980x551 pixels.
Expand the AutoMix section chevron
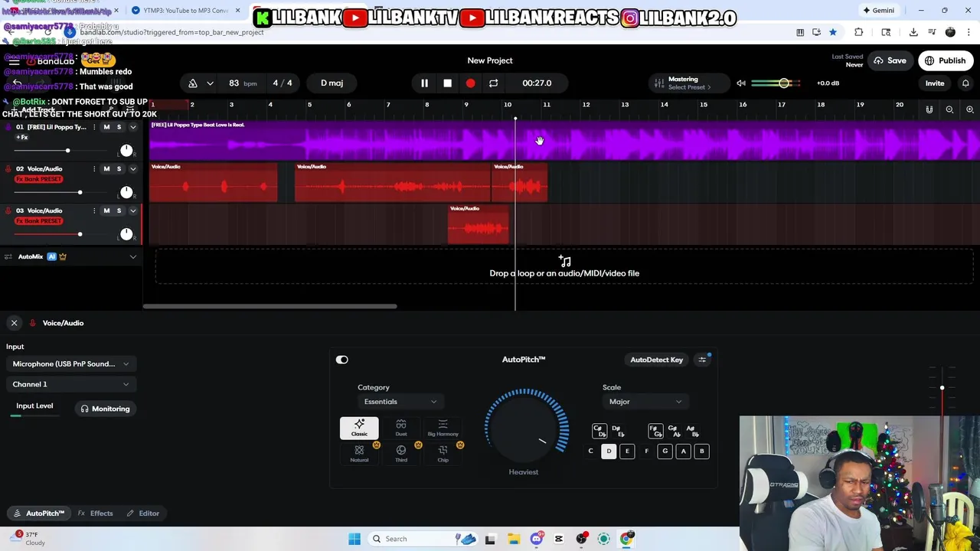(x=133, y=257)
